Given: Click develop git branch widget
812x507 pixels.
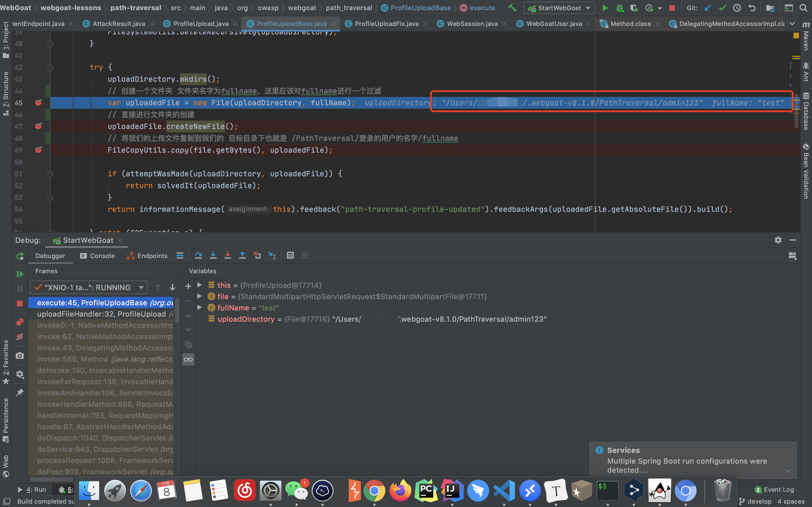Looking at the screenshot, I should (x=755, y=501).
